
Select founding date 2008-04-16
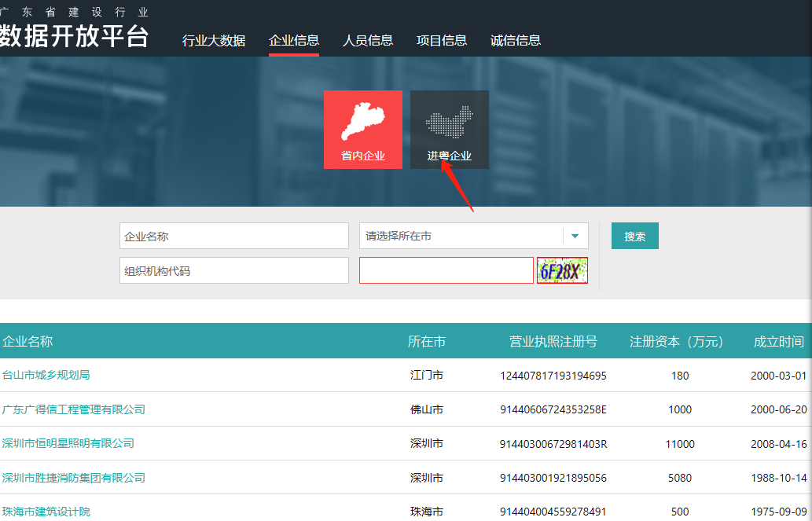click(779, 444)
